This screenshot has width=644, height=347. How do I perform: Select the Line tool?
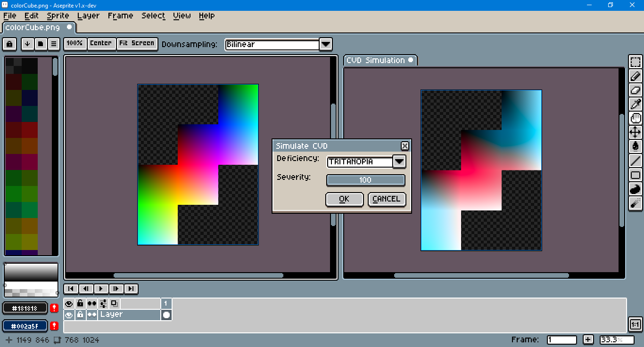click(x=636, y=161)
